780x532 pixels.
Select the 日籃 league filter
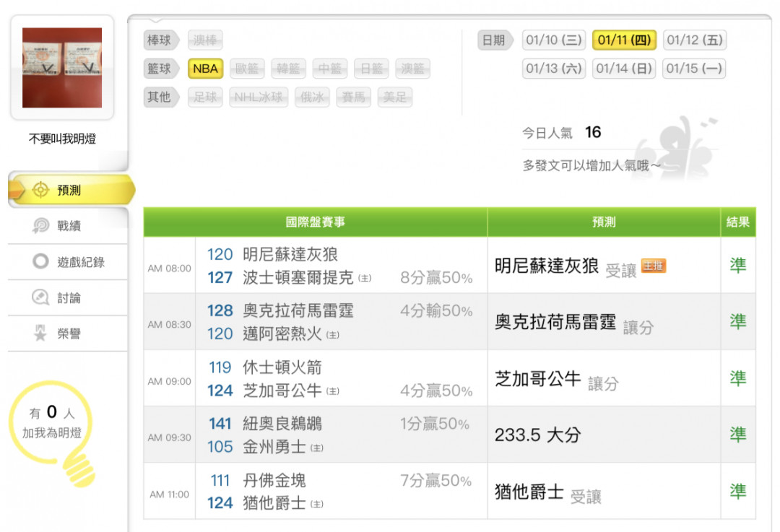372,69
